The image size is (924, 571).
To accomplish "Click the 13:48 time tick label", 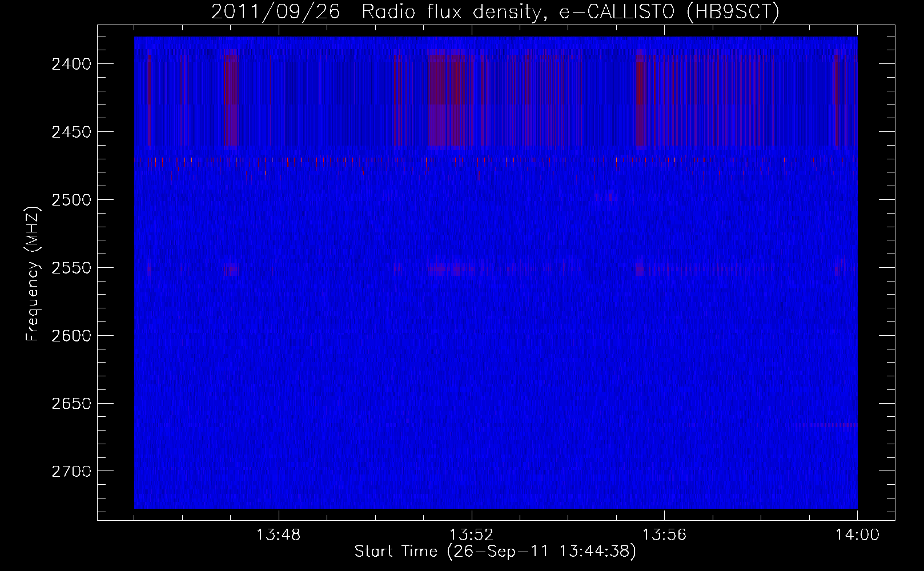I will coord(279,535).
